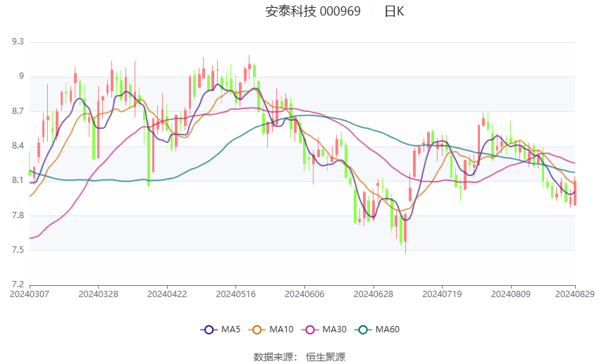The width and height of the screenshot is (599, 364).
Task: Click the 20240628 date axis label
Action: coord(373,294)
